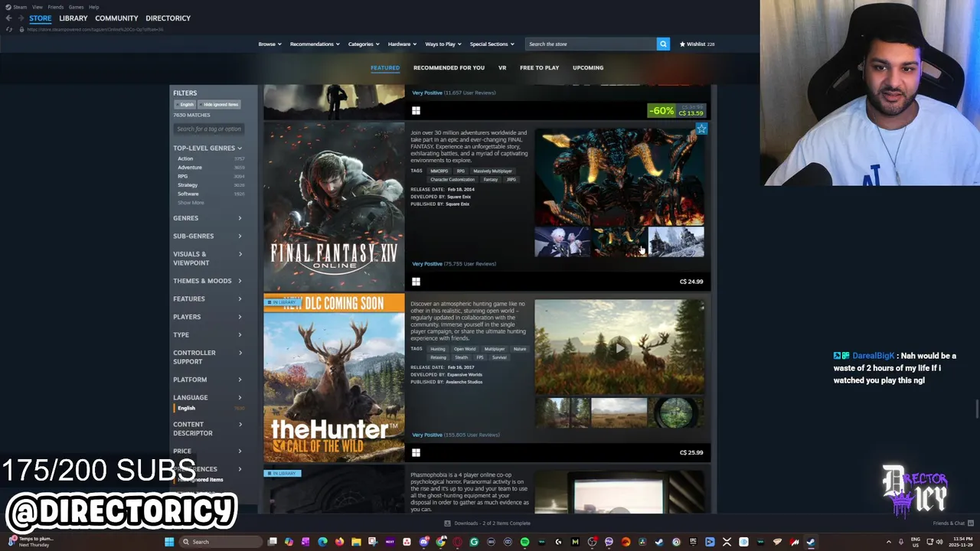This screenshot has width=980, height=551.
Task: Remove the Hide ignored items filter chip
Action: (x=219, y=104)
